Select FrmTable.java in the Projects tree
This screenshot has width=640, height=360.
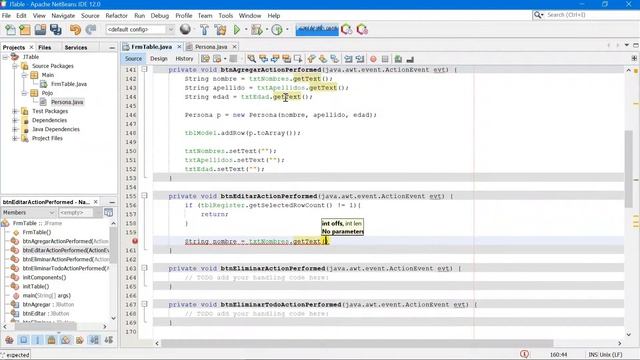(x=69, y=84)
